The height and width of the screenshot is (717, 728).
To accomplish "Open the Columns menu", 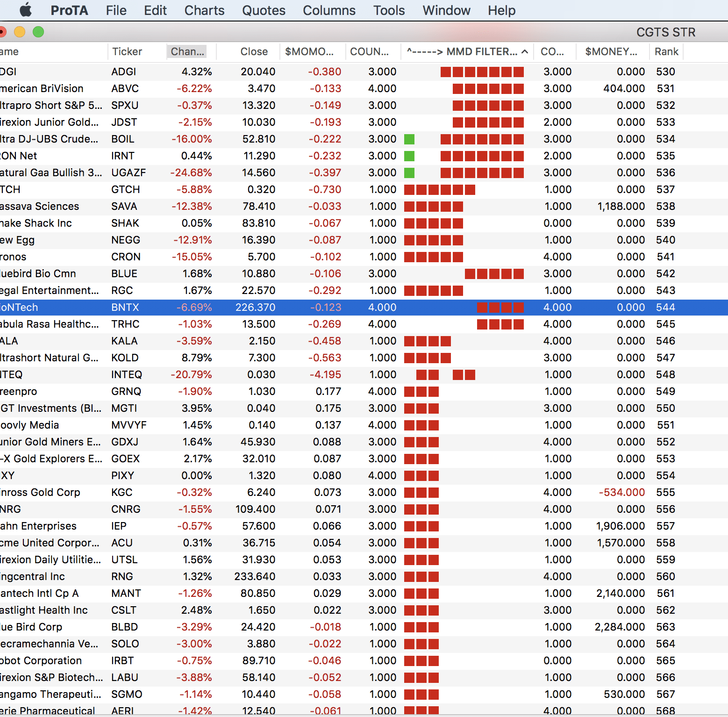I will coord(329,10).
